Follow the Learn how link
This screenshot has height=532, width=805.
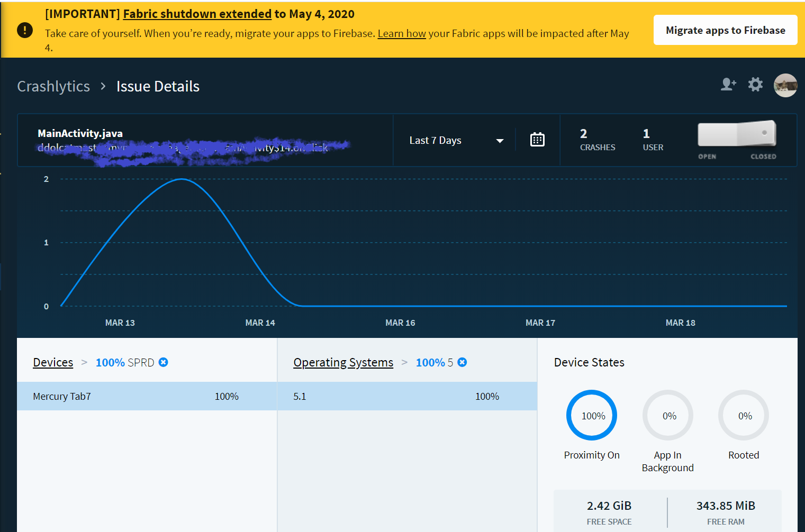(x=401, y=33)
